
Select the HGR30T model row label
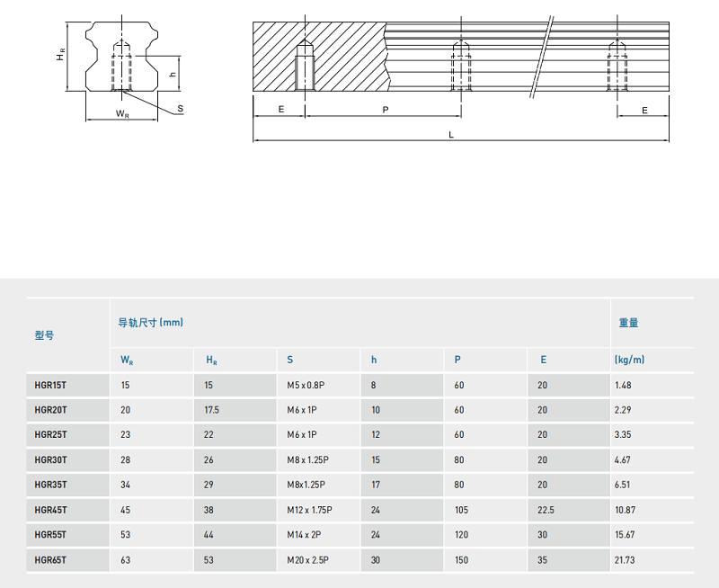(x=50, y=459)
